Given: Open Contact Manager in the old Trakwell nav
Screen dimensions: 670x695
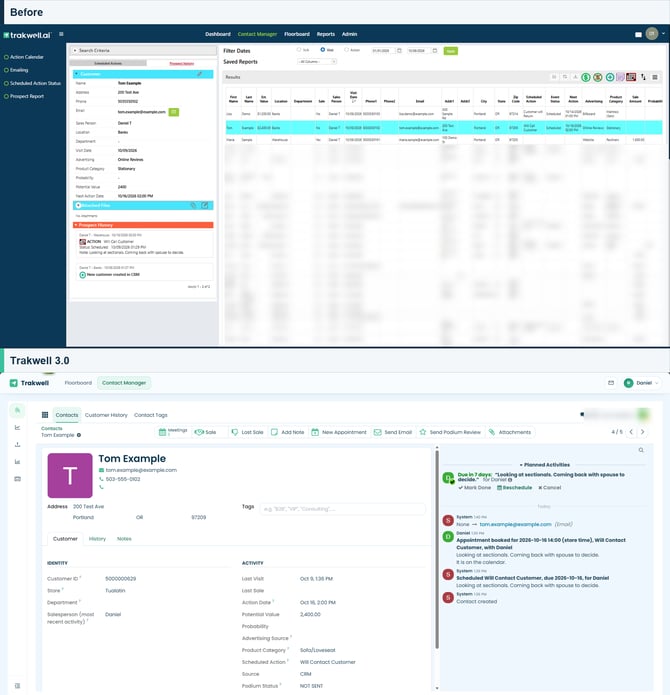Looking at the screenshot, I should point(257,34).
